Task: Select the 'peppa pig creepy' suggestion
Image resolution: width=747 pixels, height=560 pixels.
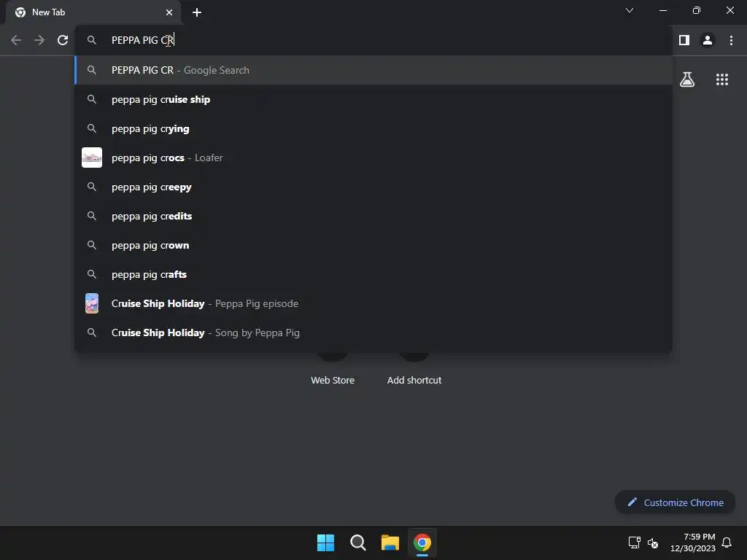Action: coord(373,187)
